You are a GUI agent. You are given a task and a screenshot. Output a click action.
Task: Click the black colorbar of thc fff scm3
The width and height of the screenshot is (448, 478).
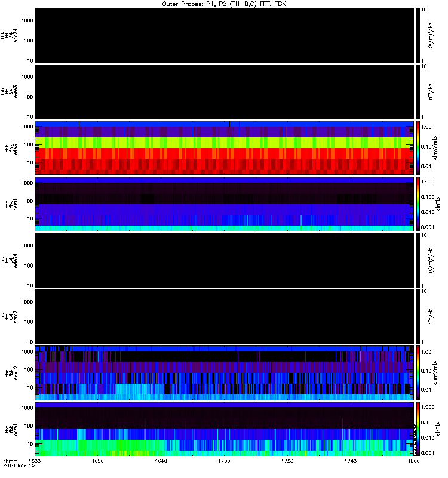[418, 317]
